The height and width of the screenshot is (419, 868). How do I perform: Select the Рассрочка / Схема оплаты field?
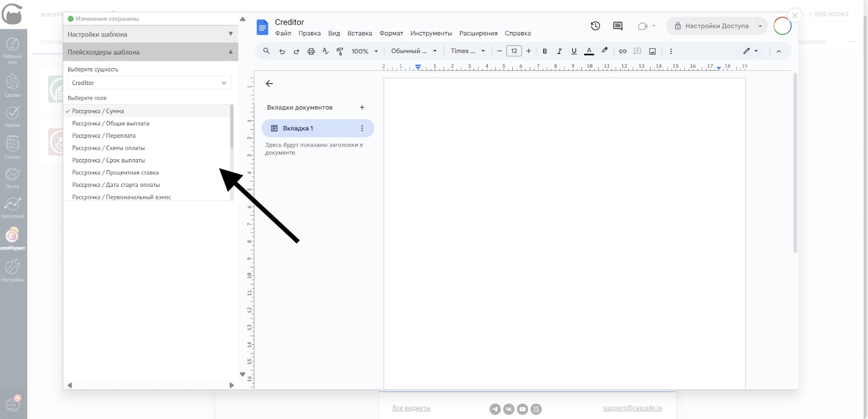click(x=147, y=148)
